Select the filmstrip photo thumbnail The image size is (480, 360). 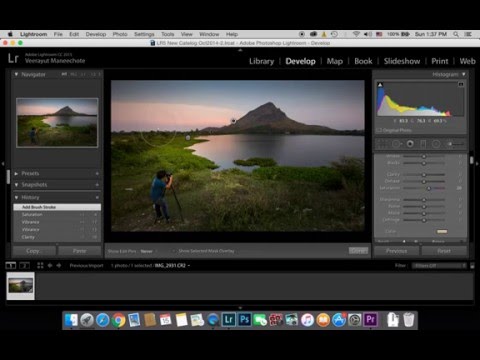[21, 286]
